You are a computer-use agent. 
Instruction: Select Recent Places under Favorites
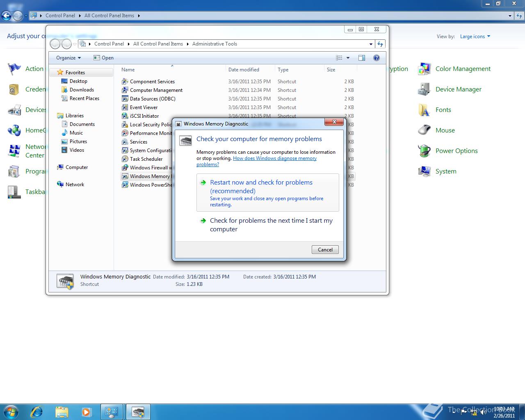[x=84, y=98]
